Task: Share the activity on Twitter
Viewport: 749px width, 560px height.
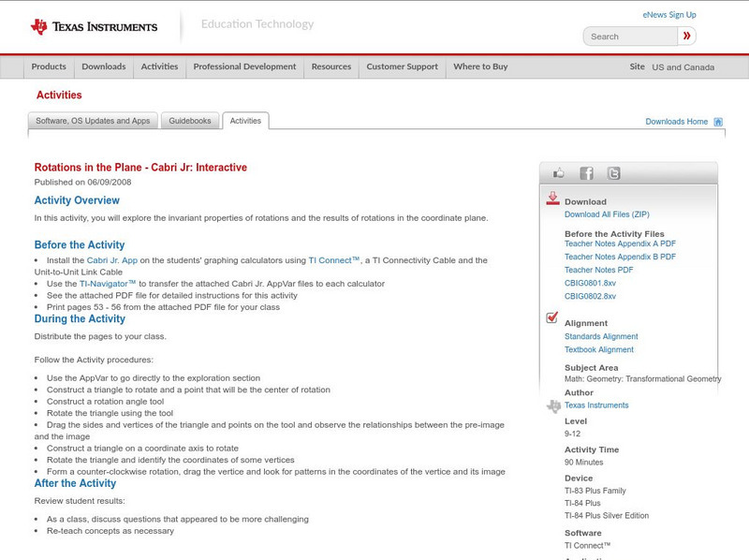Action: (614, 173)
